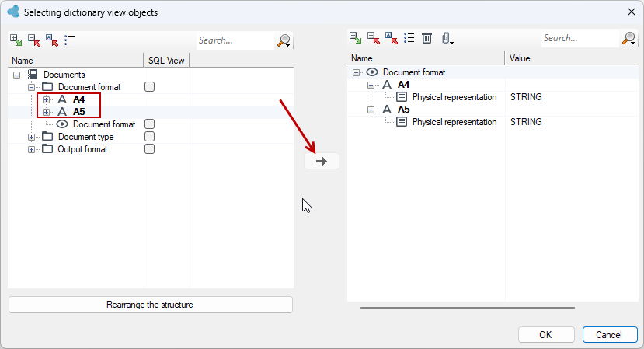Screen dimensions: 644x349
Task: Click the paperclip attachment icon in right toolbar
Action: tap(447, 38)
